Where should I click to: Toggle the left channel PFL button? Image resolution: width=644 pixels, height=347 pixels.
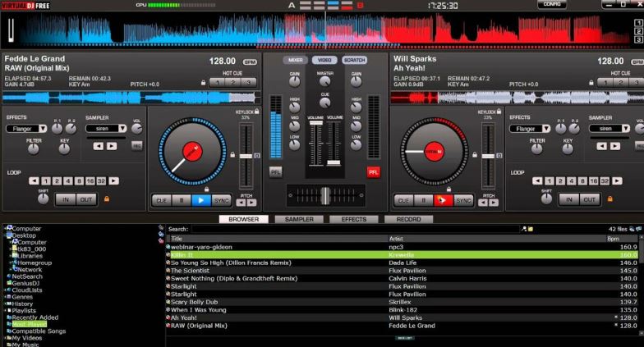(276, 172)
